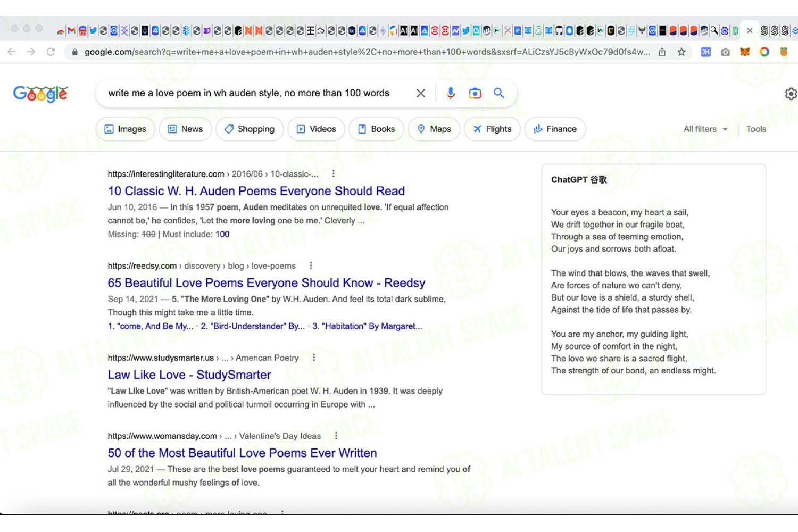Click the studysmarter.us URL breadcrumb

pos(203,358)
